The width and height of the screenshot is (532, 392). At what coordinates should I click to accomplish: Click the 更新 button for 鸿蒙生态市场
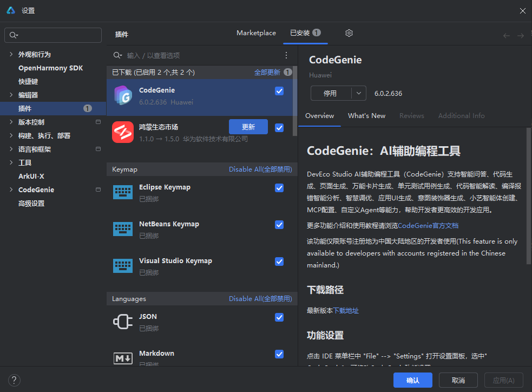click(248, 127)
